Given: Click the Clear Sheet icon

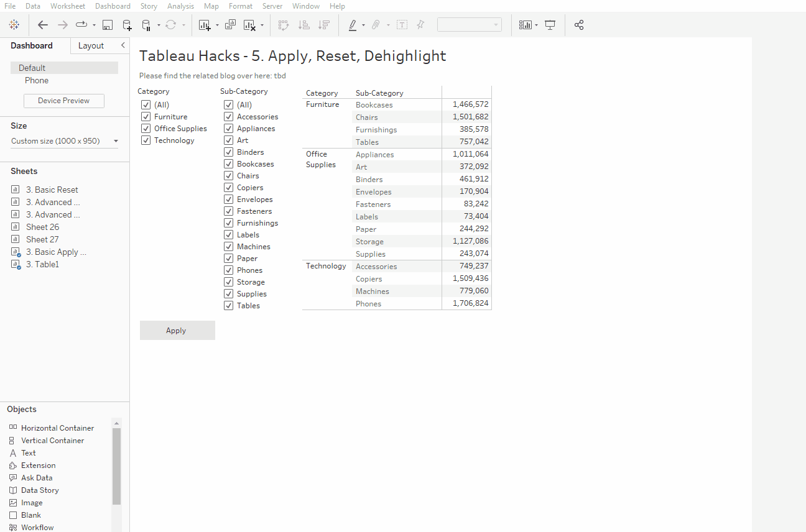Looking at the screenshot, I should coord(249,25).
